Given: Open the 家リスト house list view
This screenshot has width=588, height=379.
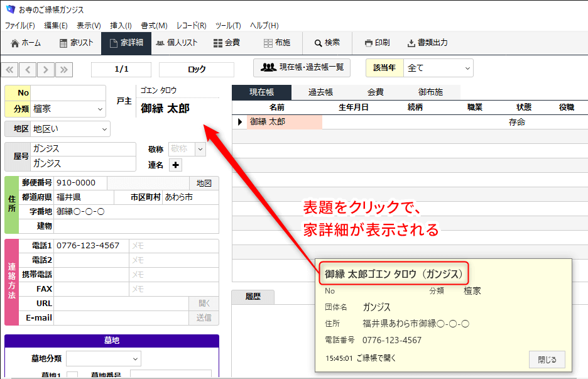Looking at the screenshot, I should tap(76, 43).
